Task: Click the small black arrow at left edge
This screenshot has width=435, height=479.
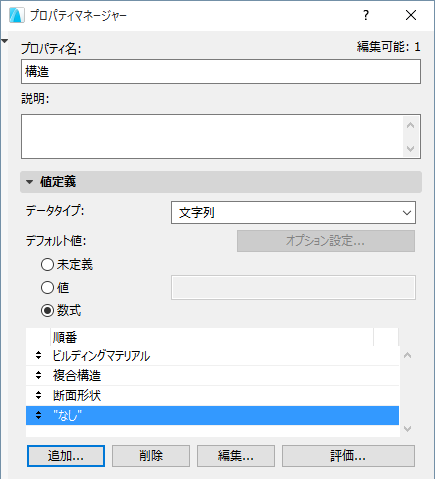Action: click(4, 41)
